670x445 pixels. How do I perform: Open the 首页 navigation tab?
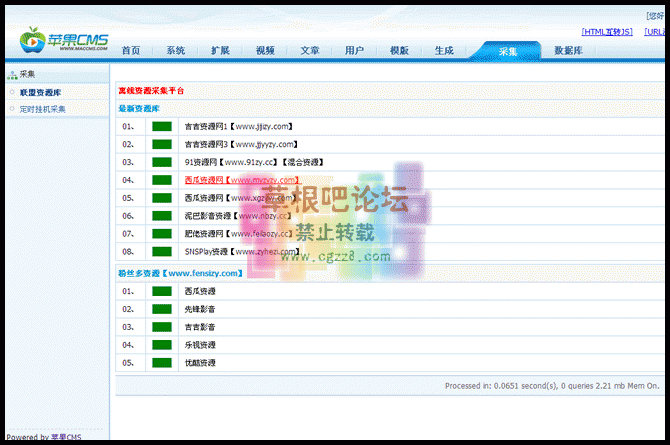tap(131, 50)
